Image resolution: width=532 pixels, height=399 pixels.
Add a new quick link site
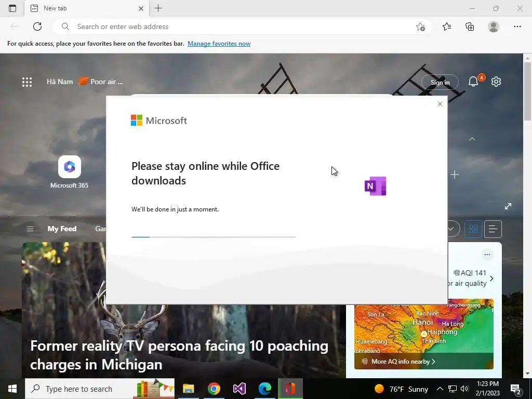[x=455, y=175]
